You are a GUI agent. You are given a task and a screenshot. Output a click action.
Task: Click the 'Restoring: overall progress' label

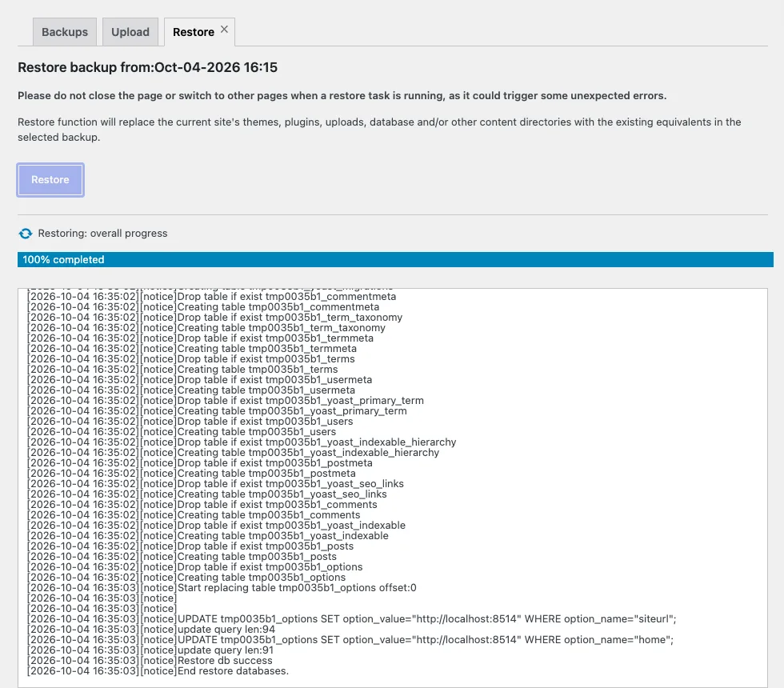[x=102, y=234]
